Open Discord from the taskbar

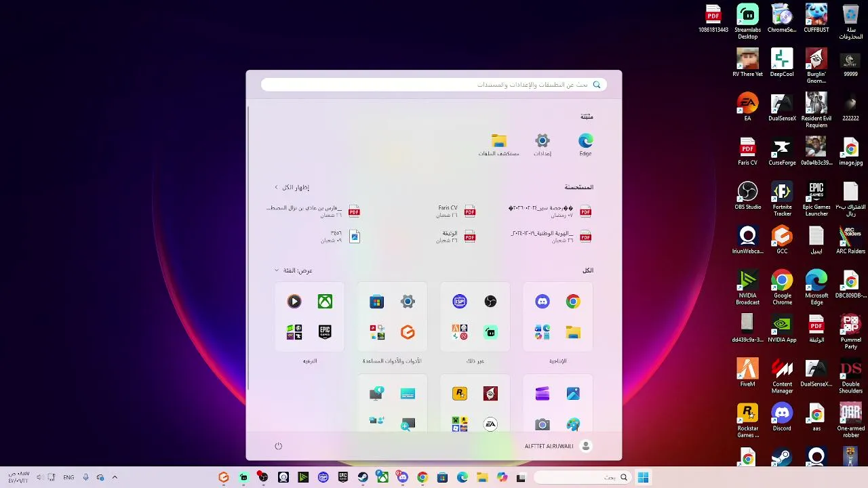(403, 478)
